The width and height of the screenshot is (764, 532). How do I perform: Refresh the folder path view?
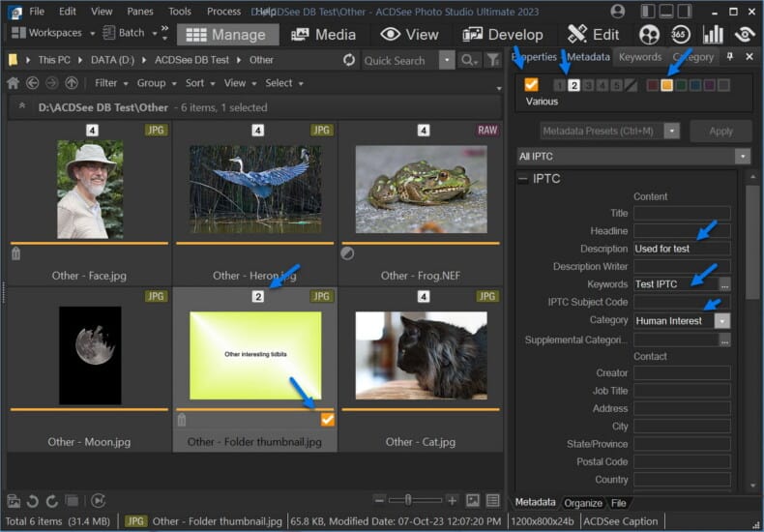click(x=349, y=60)
